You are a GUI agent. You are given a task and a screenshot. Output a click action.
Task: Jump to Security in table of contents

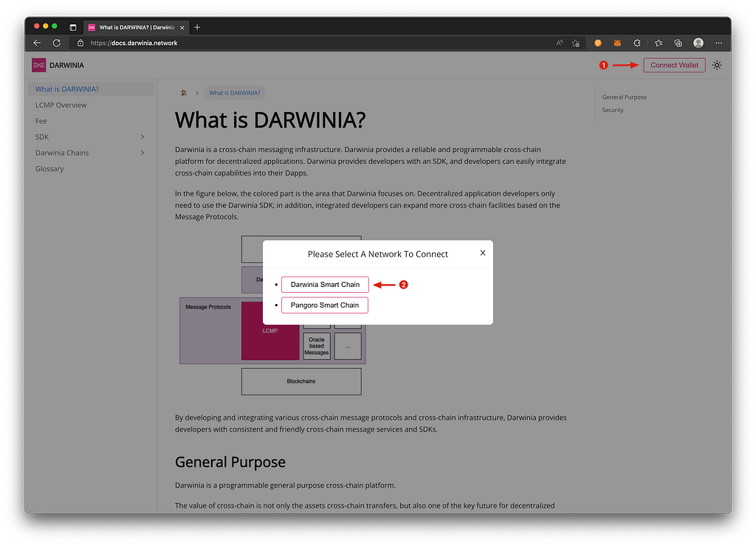(x=612, y=110)
